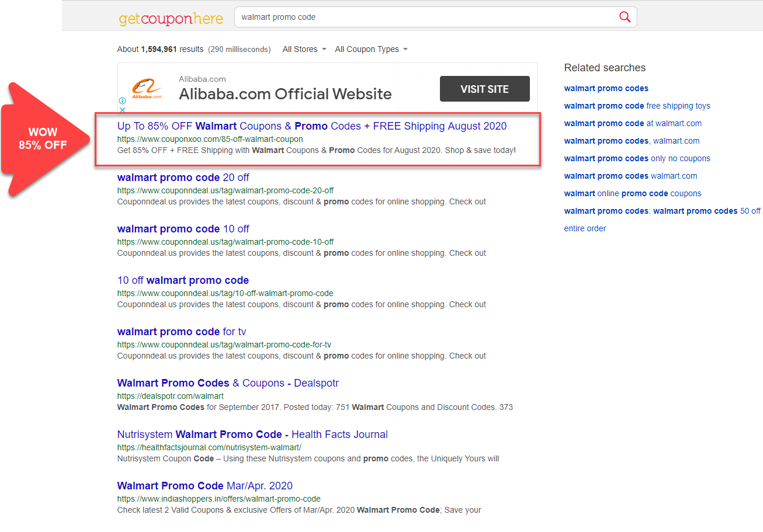Select related search walmart online promo code coupons
The width and height of the screenshot is (763, 532).
(x=633, y=193)
